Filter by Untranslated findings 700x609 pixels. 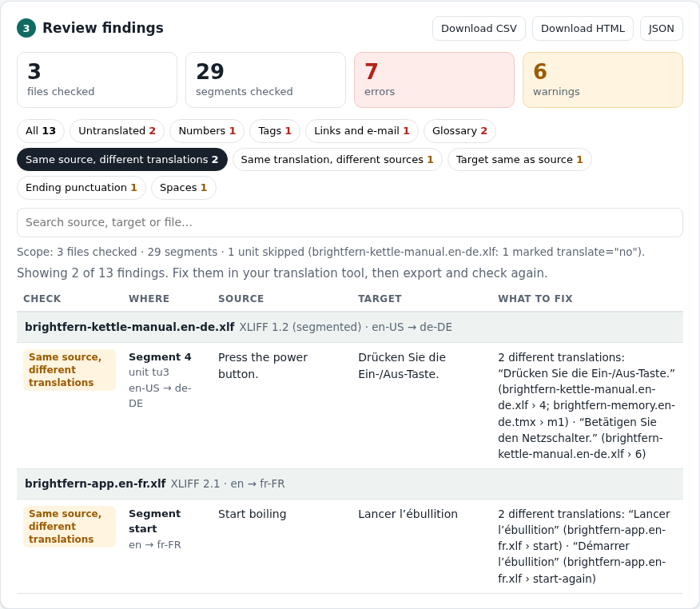pyautogui.click(x=117, y=131)
